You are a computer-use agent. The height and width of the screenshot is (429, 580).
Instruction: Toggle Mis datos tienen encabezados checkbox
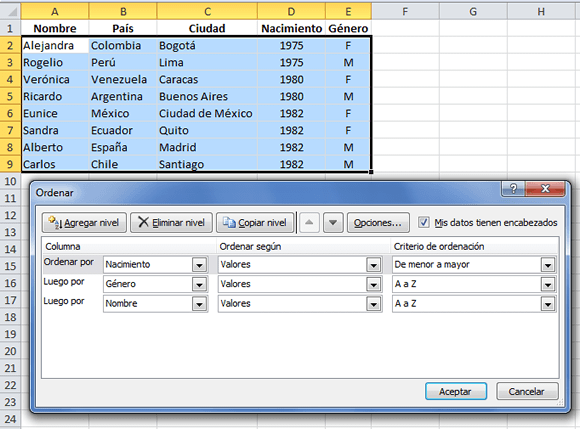coord(424,223)
